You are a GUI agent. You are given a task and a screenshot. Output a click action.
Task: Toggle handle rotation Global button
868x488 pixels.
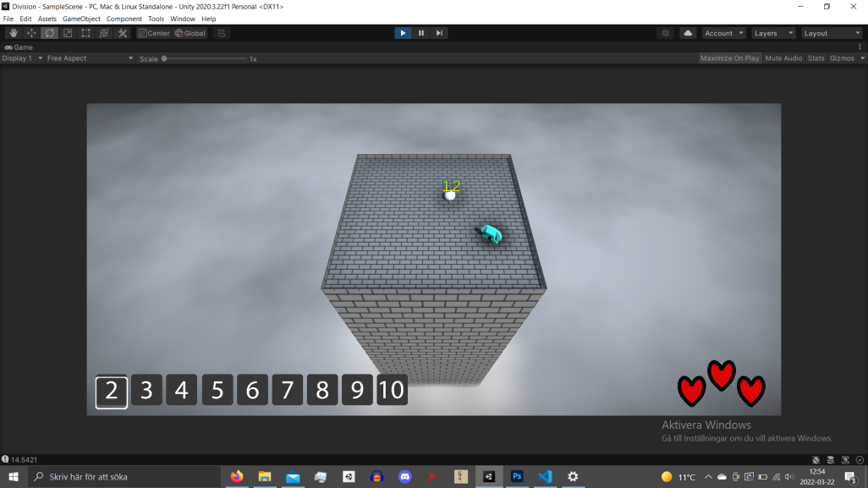[190, 33]
